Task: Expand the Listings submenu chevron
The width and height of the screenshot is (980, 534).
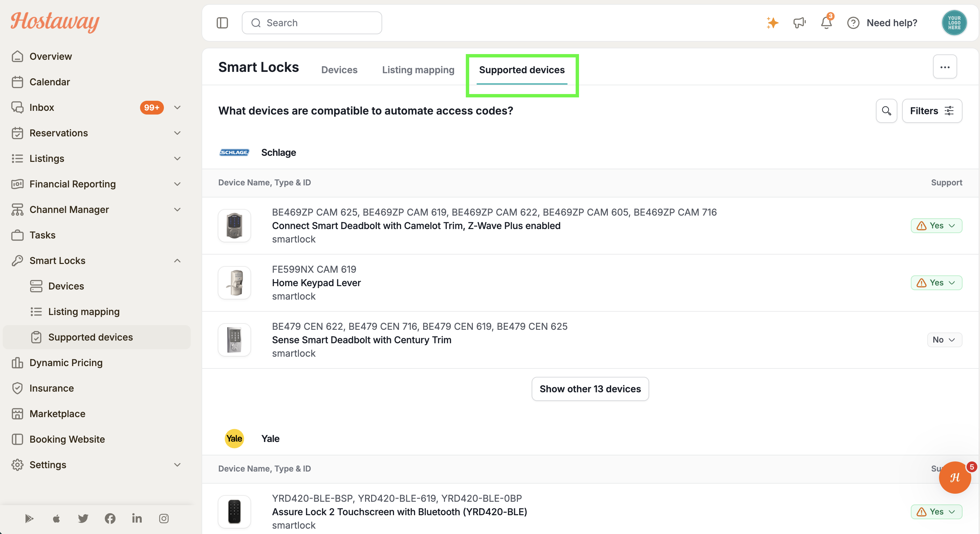Action: (x=177, y=159)
